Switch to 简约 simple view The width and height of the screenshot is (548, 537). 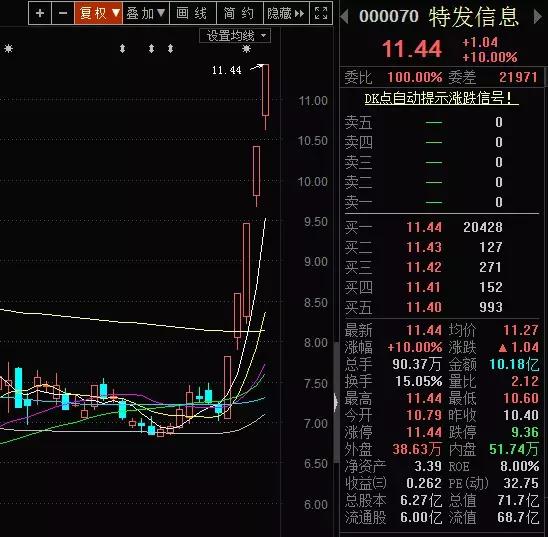tap(239, 13)
